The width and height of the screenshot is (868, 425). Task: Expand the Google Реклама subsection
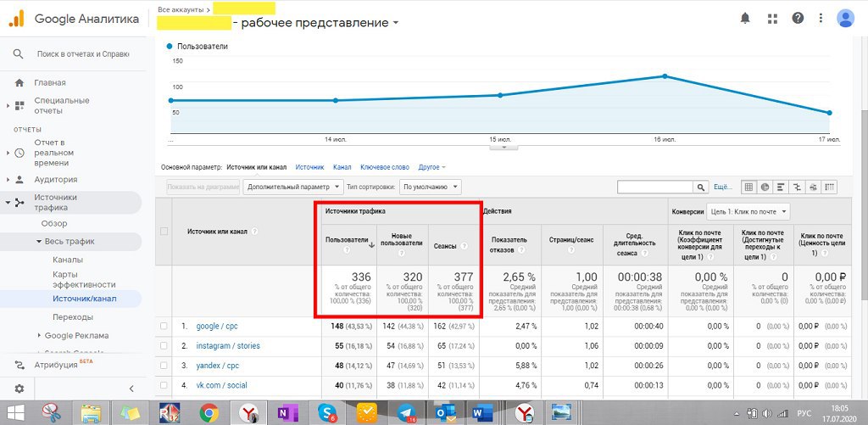(39, 335)
